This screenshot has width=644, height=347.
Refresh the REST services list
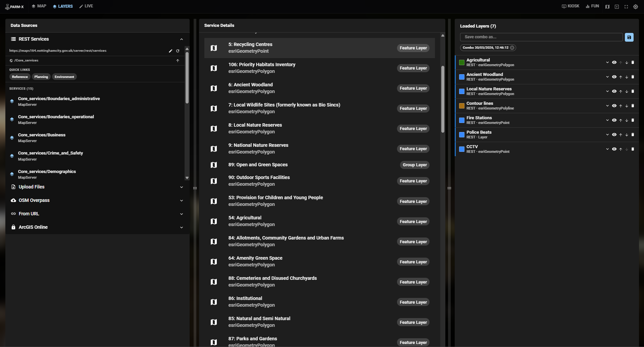(178, 51)
